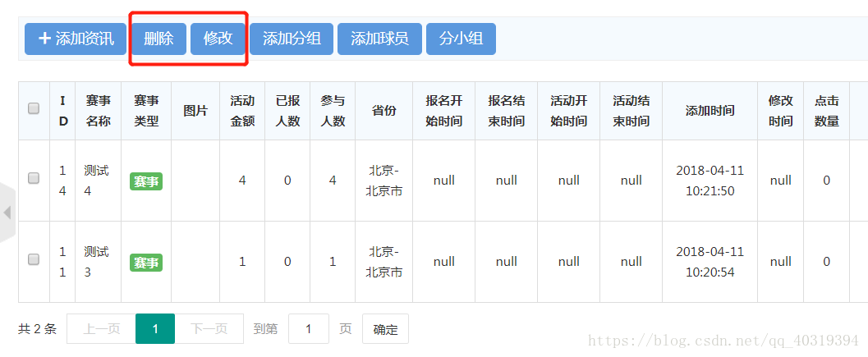Image resolution: width=868 pixels, height=357 pixels.
Task: Click the 已报人数 column header
Action: pyautogui.click(x=288, y=111)
